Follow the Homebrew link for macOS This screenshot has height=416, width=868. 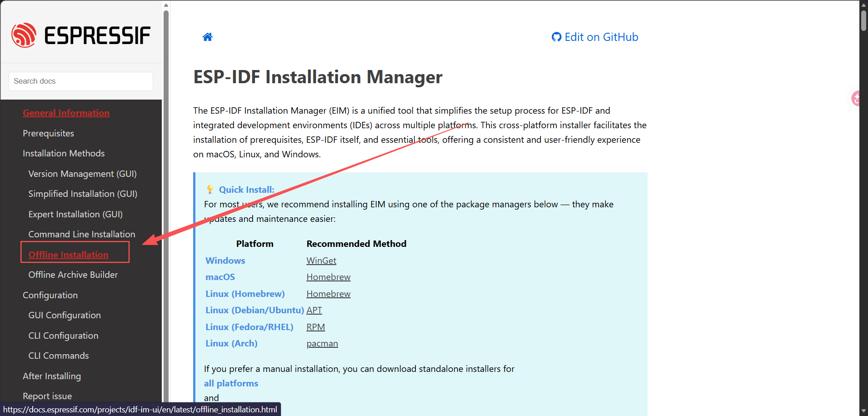[329, 277]
